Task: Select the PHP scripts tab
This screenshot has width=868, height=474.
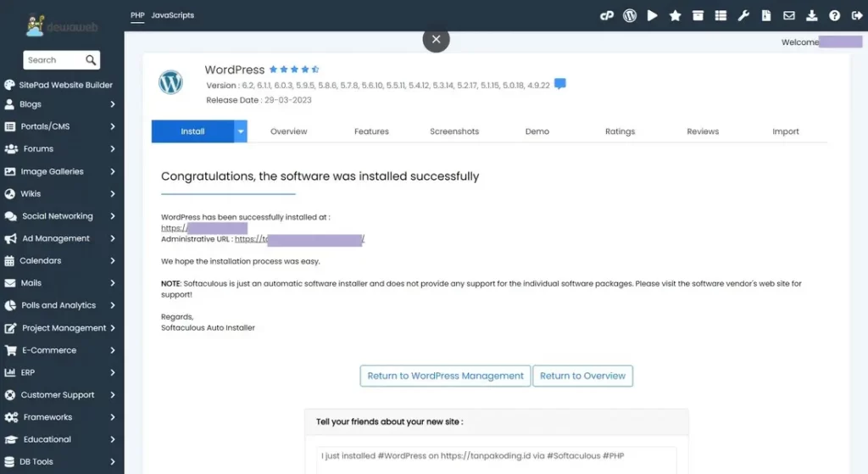Action: click(x=137, y=15)
